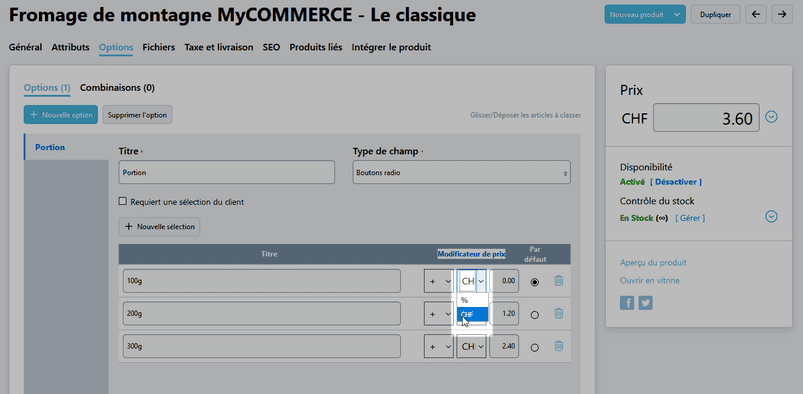Go to next product arrow
Viewport: 803px width, 394px height.
(781, 14)
